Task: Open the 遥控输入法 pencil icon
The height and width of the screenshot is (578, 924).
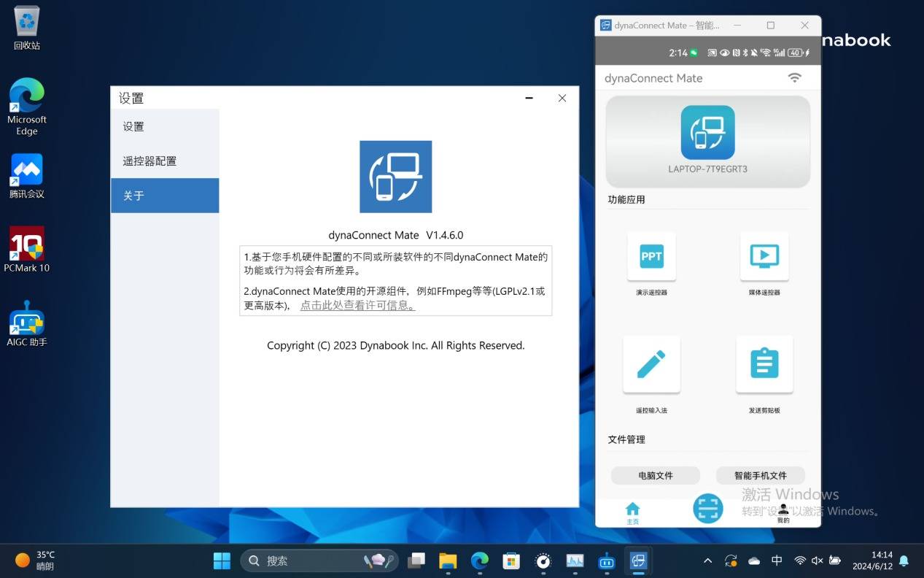Action: [651, 363]
